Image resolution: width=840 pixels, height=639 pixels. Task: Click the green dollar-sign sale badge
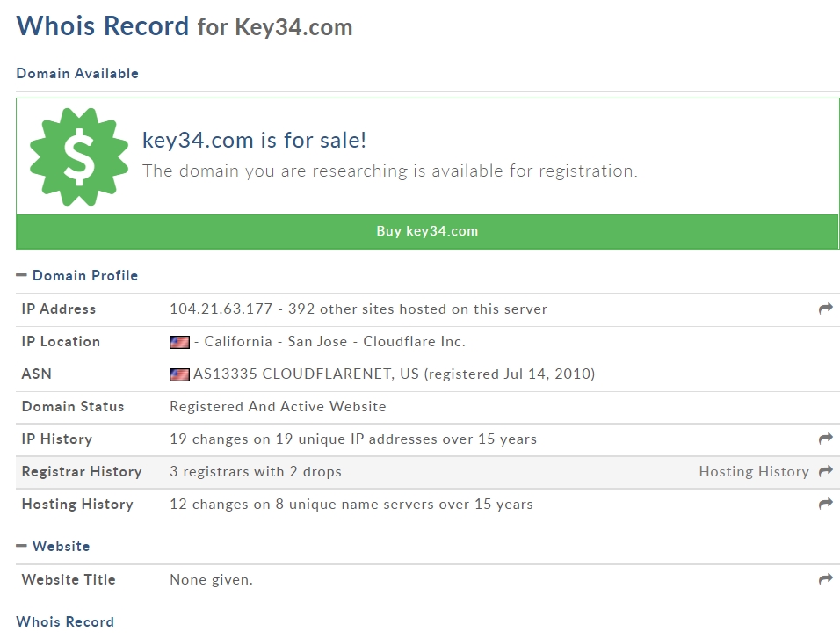[x=79, y=156]
